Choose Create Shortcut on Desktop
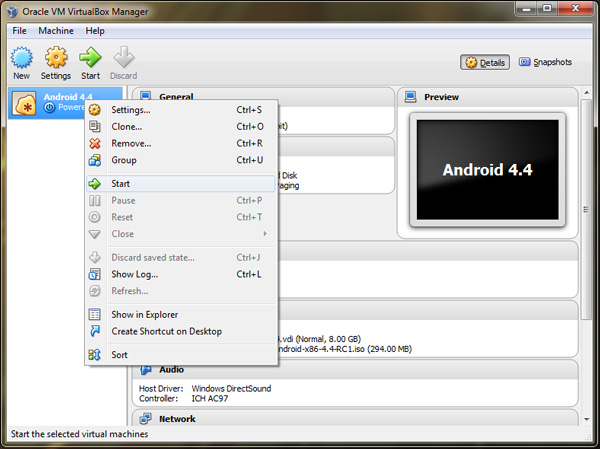 pos(181,331)
